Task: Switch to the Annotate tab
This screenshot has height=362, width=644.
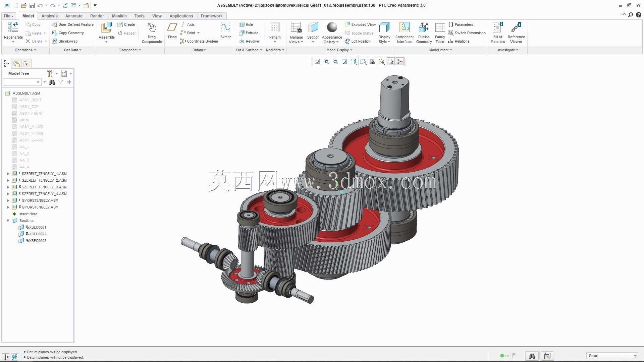Action: click(x=74, y=16)
